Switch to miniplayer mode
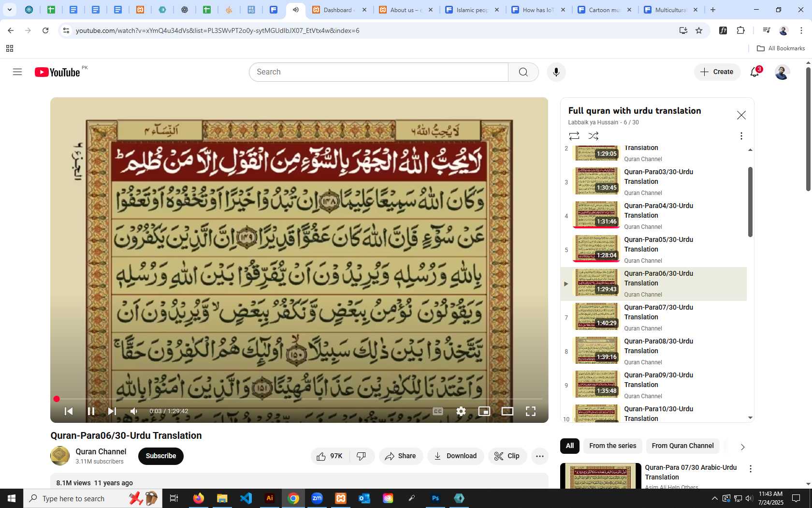Viewport: 812px width, 508px height. (x=484, y=411)
